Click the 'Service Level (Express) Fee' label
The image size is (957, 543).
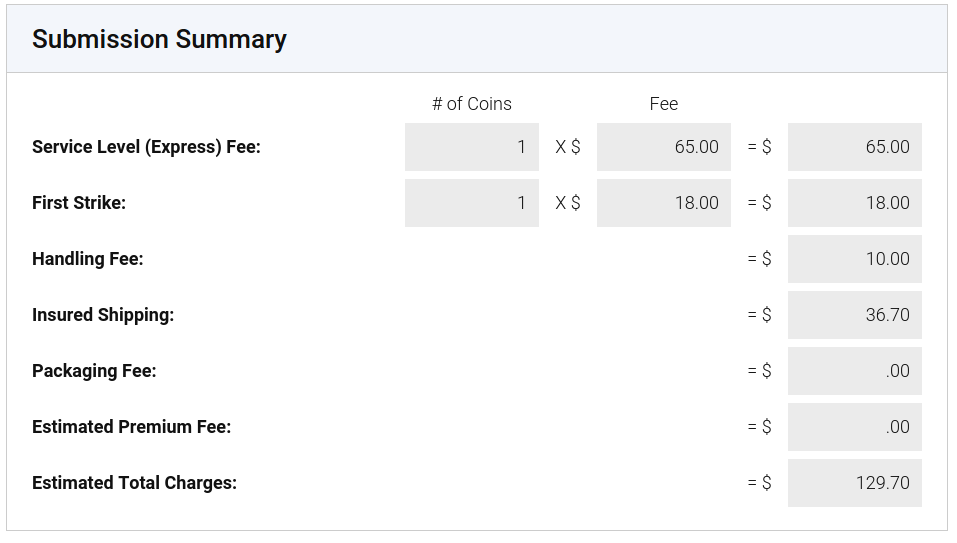tap(146, 147)
